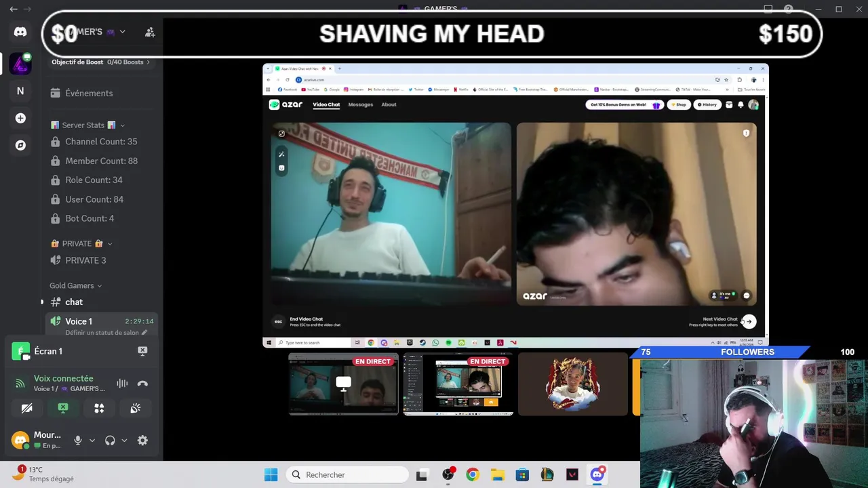Open the Azar About tab
The height and width of the screenshot is (488, 868).
(x=389, y=104)
